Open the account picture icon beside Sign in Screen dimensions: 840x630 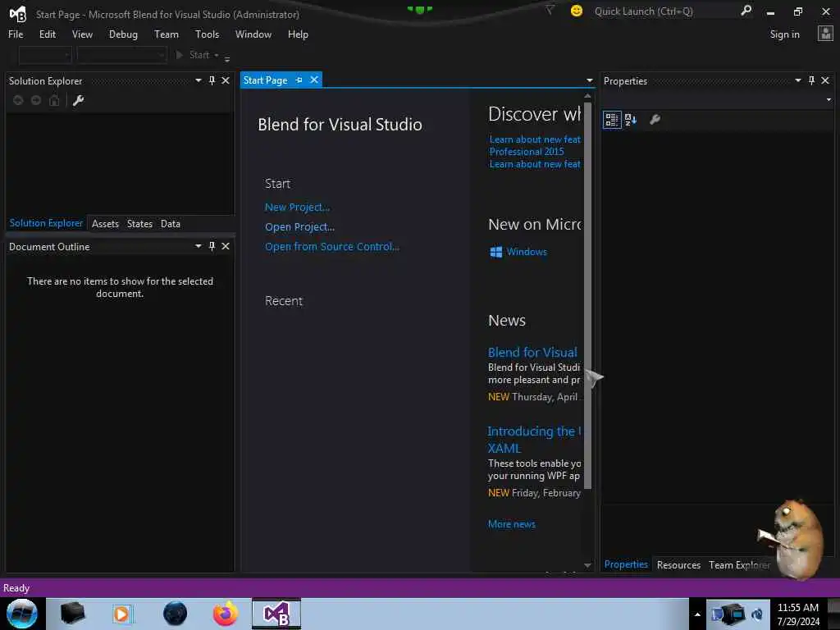coord(825,34)
